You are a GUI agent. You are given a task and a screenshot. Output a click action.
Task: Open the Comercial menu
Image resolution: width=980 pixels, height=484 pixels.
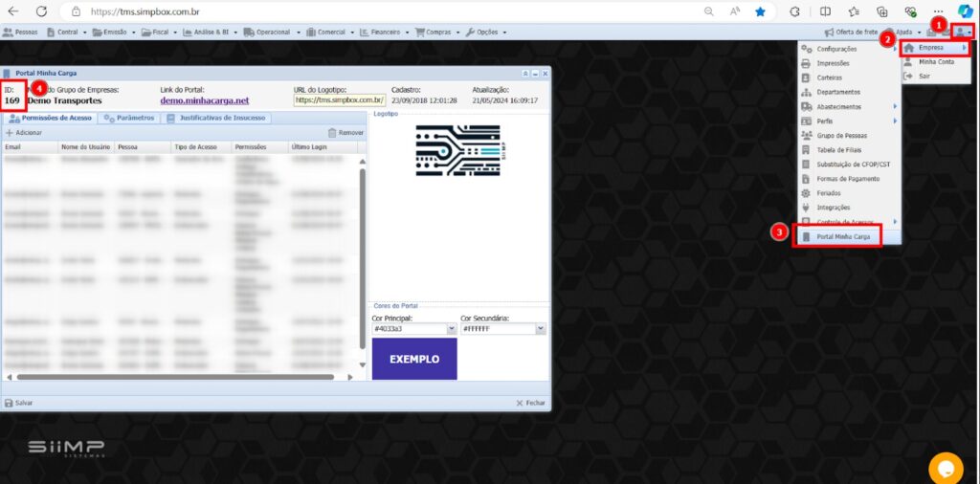(330, 32)
